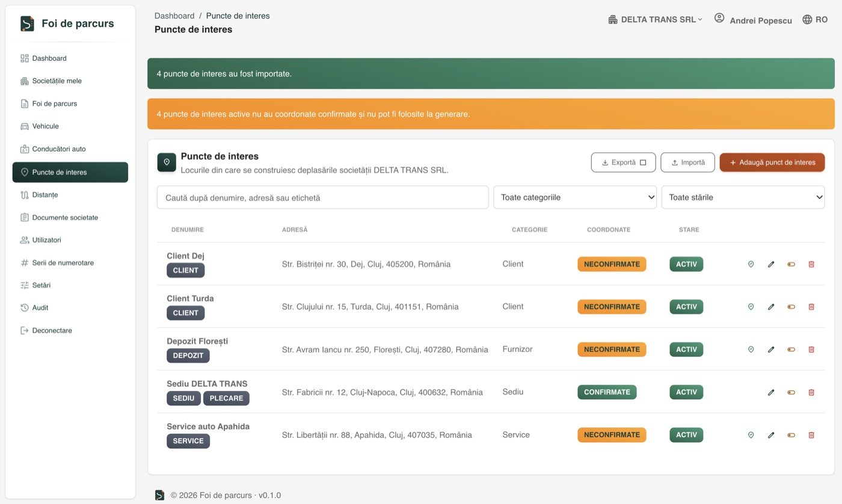Edit the Sediu DELTA TRANS row
Image resolution: width=842 pixels, height=504 pixels.
(x=771, y=392)
